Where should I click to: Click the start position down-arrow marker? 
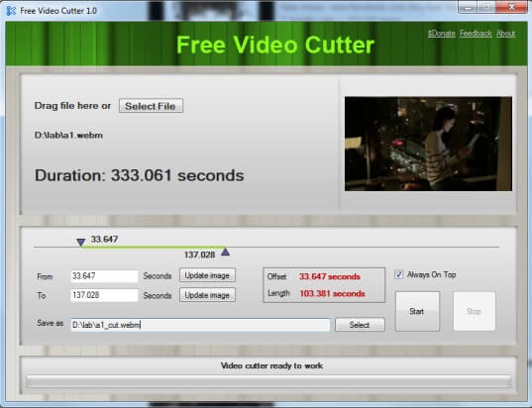pyautogui.click(x=81, y=243)
